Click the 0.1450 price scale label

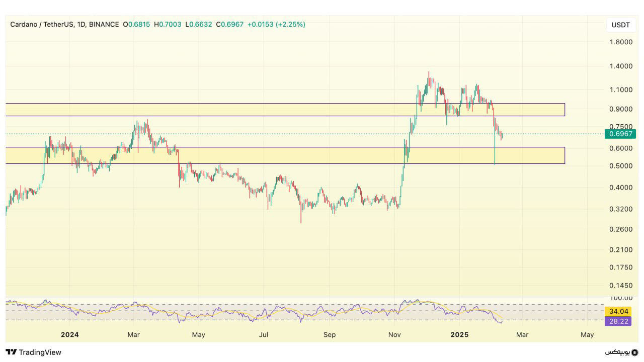[x=620, y=285]
